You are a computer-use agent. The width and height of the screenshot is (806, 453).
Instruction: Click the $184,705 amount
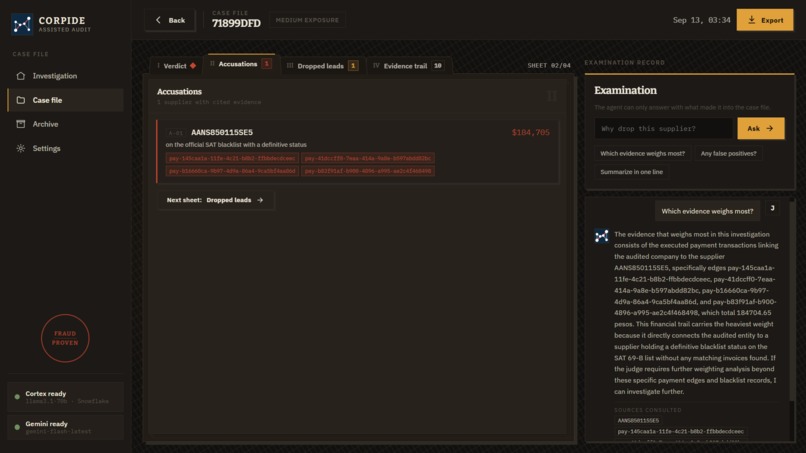[530, 133]
